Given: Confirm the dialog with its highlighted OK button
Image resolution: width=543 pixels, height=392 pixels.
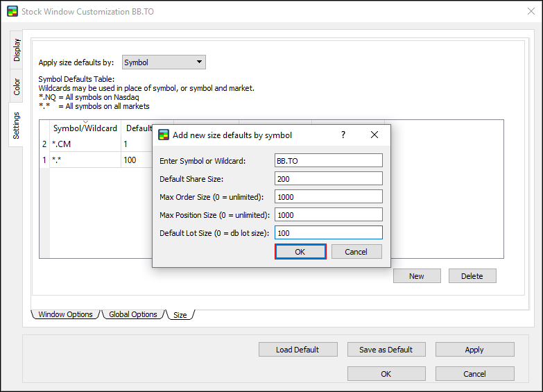Looking at the screenshot, I should (x=300, y=252).
